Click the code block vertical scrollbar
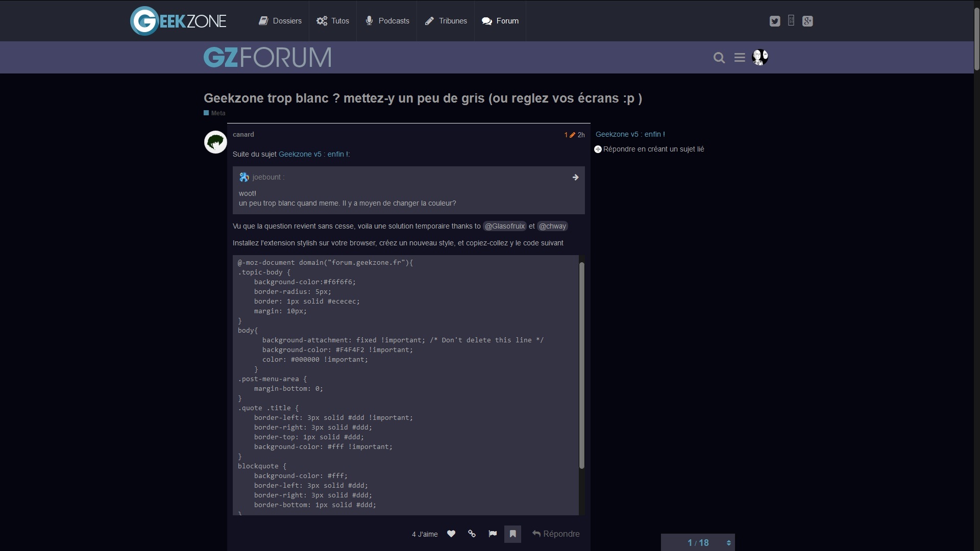The height and width of the screenshot is (551, 980). point(581,365)
